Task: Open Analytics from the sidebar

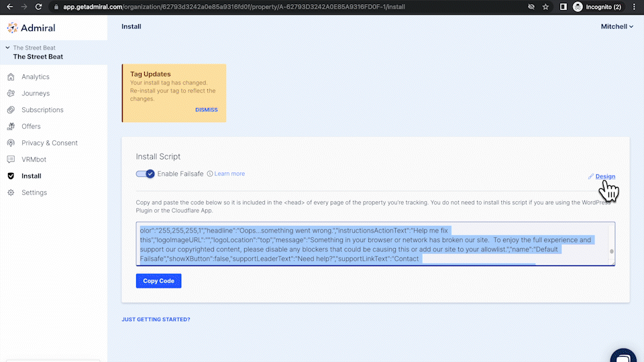Action: pos(36,76)
